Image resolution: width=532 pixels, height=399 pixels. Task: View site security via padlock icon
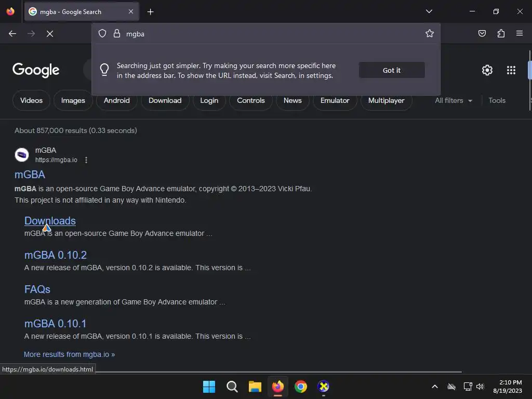tap(117, 33)
